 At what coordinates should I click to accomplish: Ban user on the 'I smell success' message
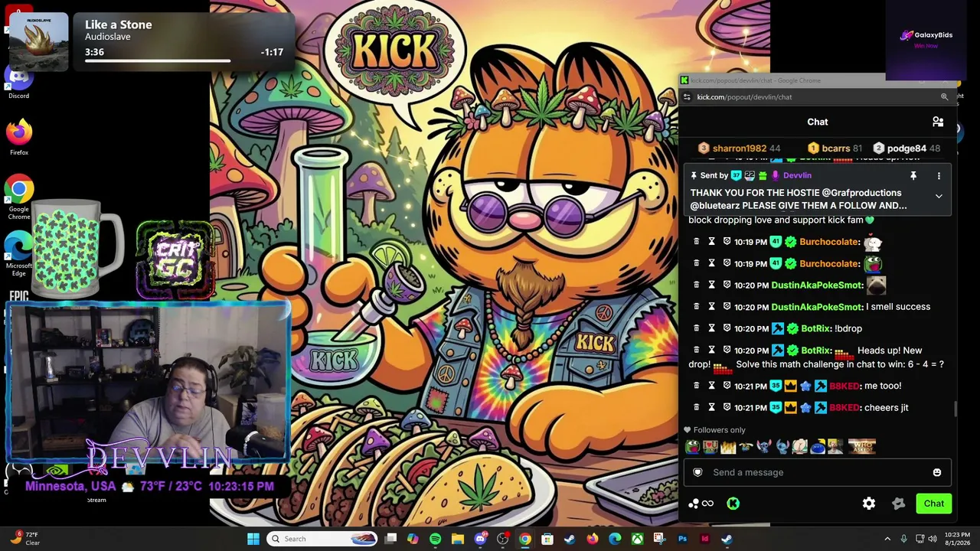[x=727, y=307]
